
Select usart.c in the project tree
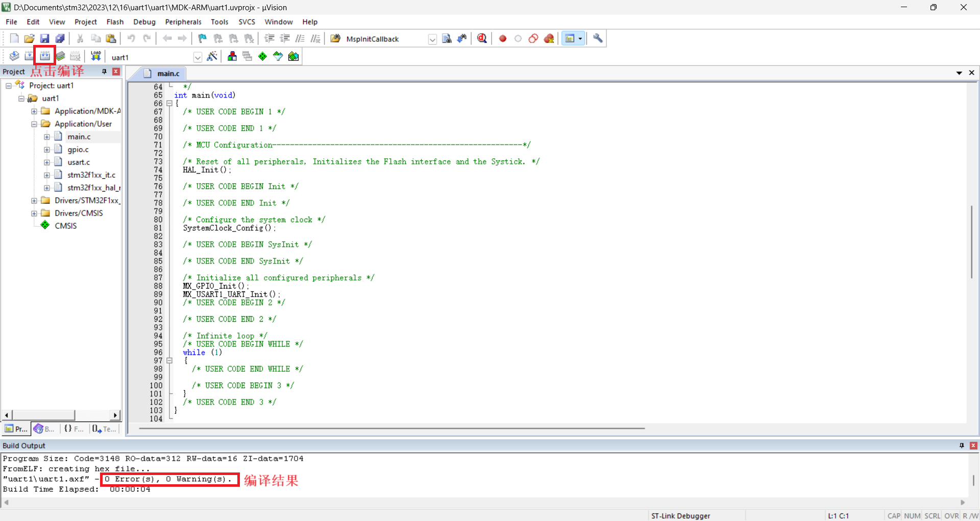coord(79,162)
